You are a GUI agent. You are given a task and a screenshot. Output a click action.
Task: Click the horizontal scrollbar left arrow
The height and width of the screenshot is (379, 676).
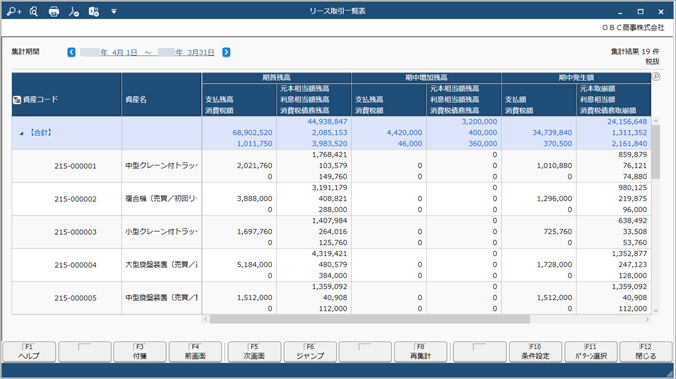coord(206,319)
